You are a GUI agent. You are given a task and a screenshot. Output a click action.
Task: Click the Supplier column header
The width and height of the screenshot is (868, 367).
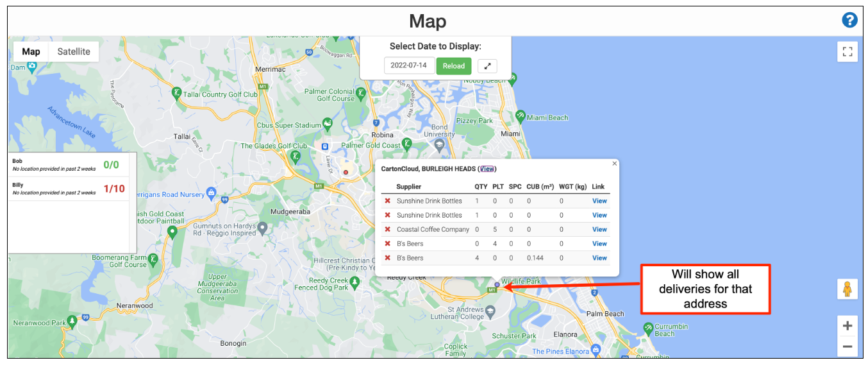[409, 187]
